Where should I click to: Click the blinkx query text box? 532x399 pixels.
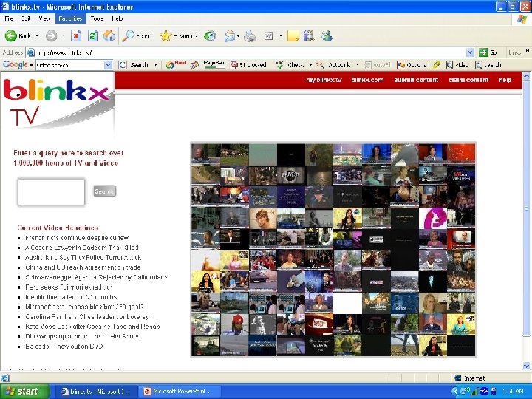click(x=51, y=192)
